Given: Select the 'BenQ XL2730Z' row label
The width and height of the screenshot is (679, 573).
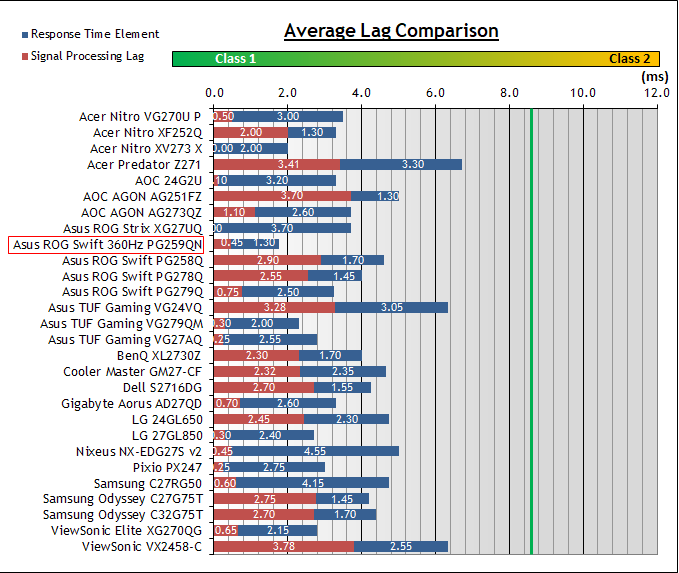Looking at the screenshot, I should [x=159, y=356].
